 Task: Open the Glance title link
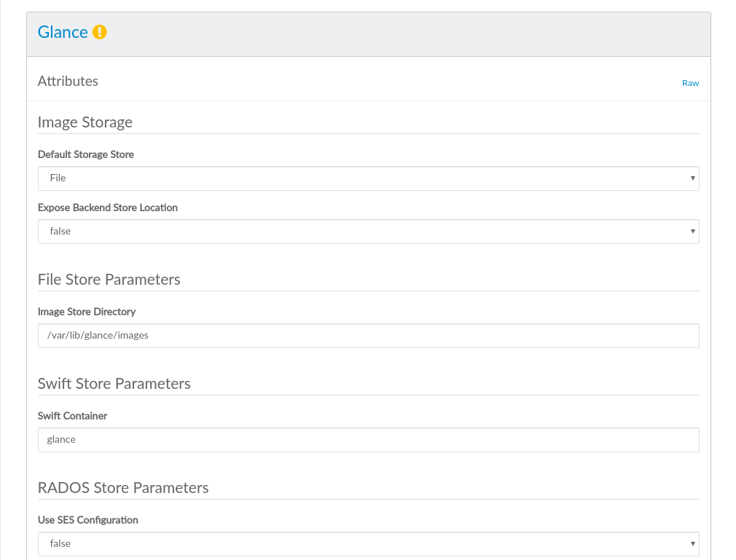pos(63,32)
